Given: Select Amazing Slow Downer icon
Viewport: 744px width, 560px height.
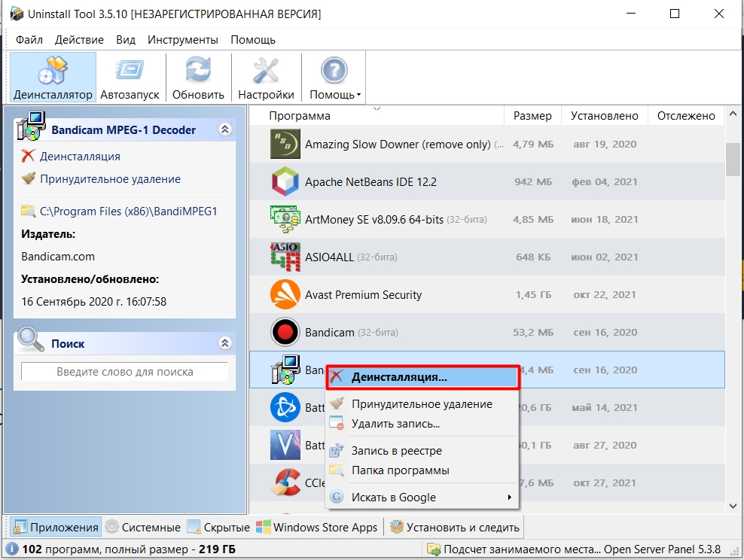Looking at the screenshot, I should (x=285, y=145).
